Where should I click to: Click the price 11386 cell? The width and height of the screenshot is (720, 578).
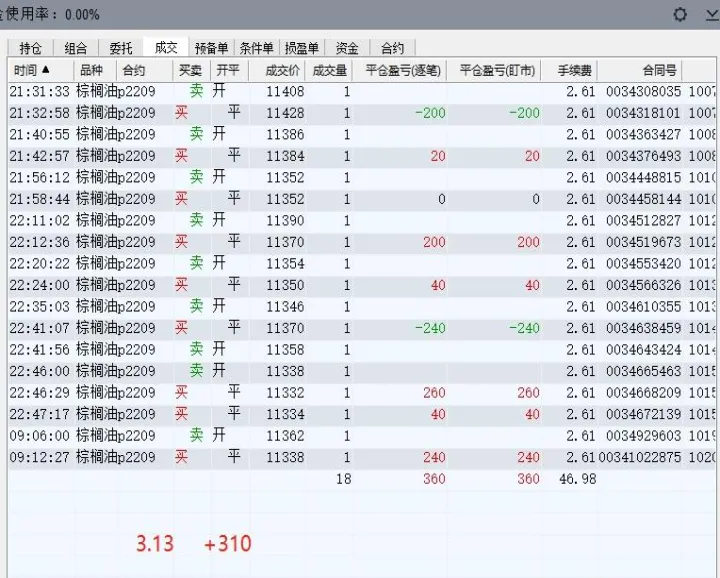click(285, 135)
